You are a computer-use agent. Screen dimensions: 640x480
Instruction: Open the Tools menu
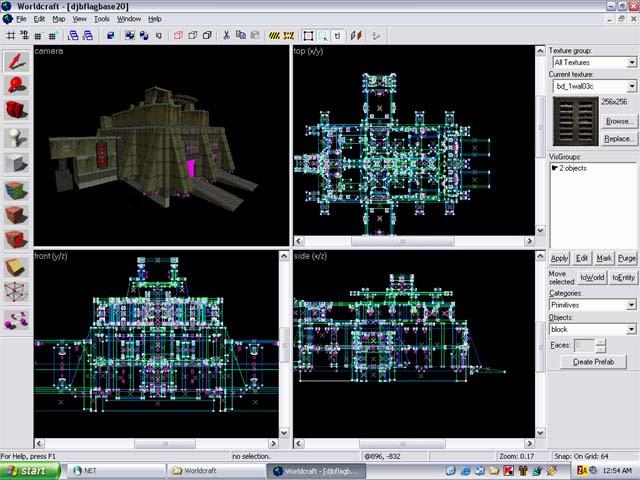(x=102, y=19)
